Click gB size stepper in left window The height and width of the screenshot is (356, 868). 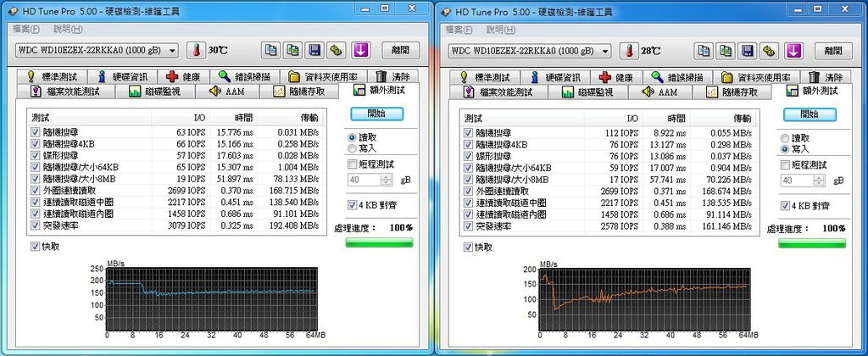pyautogui.click(x=387, y=180)
